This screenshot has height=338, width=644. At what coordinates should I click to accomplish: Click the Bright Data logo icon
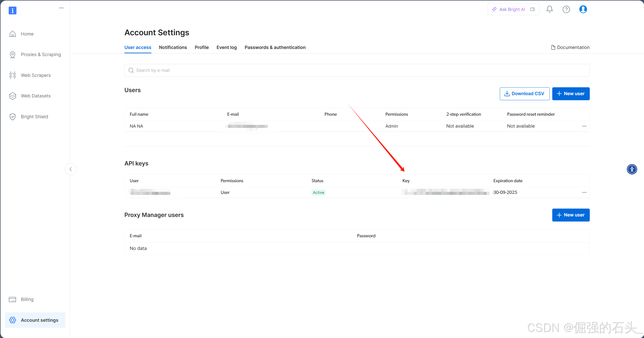tap(12, 10)
